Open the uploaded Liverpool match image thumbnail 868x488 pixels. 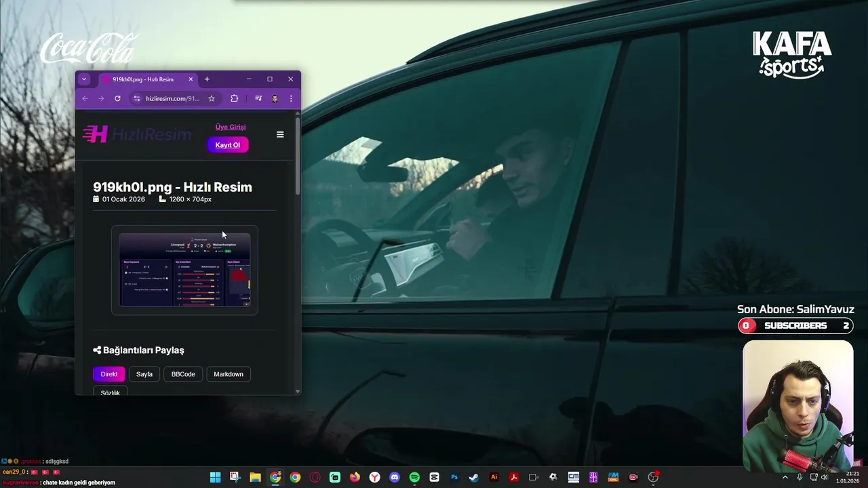point(184,270)
